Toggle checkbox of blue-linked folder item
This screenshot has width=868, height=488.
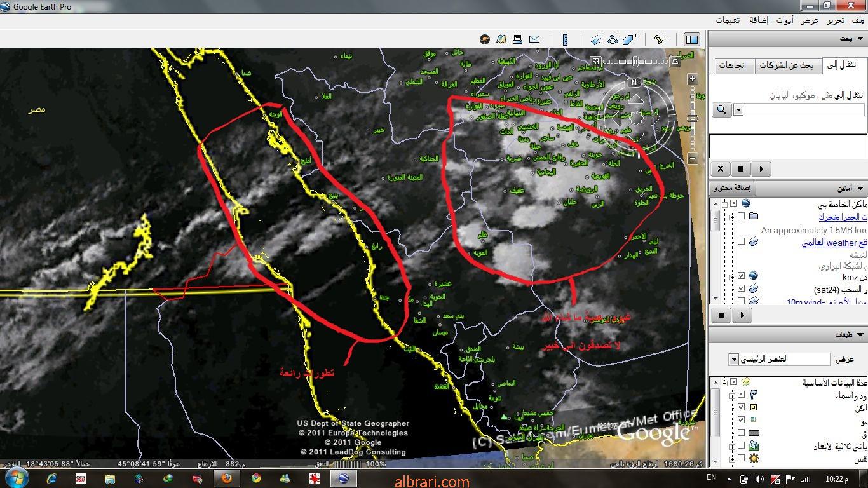tap(742, 216)
